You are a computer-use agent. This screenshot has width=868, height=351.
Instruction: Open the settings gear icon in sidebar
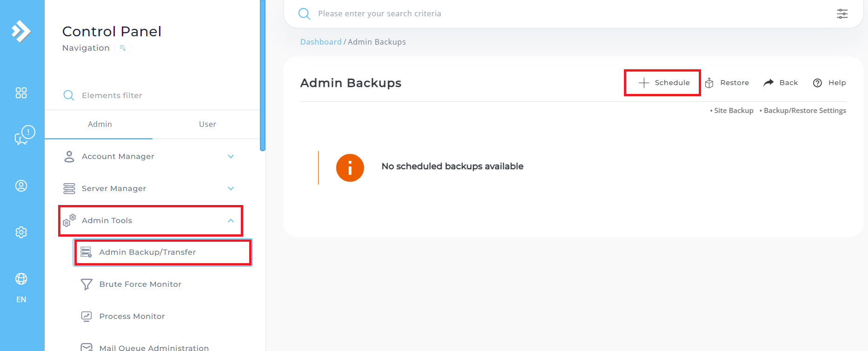[x=21, y=232]
